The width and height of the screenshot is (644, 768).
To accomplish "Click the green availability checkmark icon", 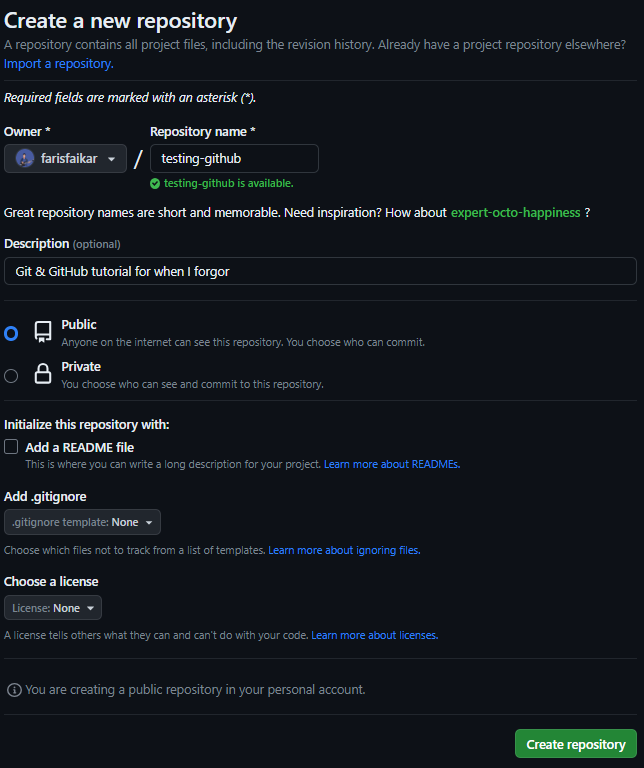I will [x=155, y=184].
